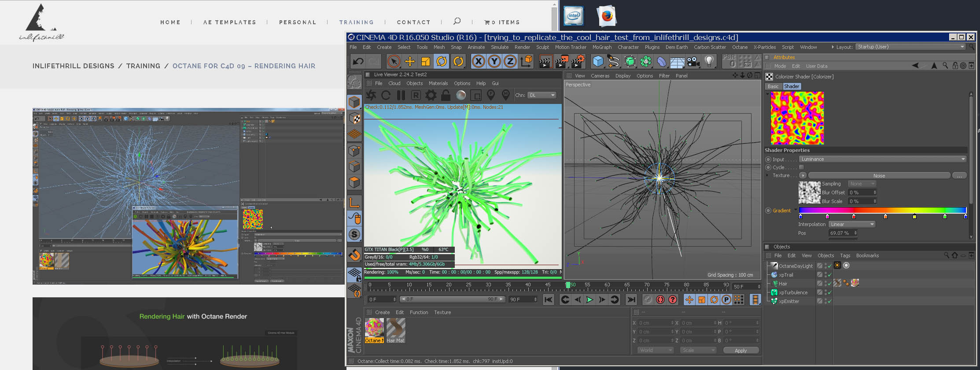Toggle the X-axis lock icon
The width and height of the screenshot is (980, 370).
click(x=478, y=62)
